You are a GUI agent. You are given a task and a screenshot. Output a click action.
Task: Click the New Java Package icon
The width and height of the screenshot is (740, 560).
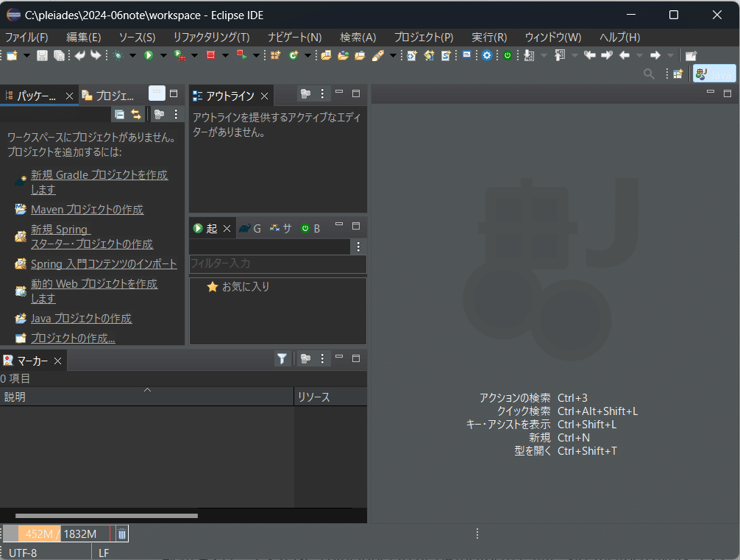coord(276,56)
